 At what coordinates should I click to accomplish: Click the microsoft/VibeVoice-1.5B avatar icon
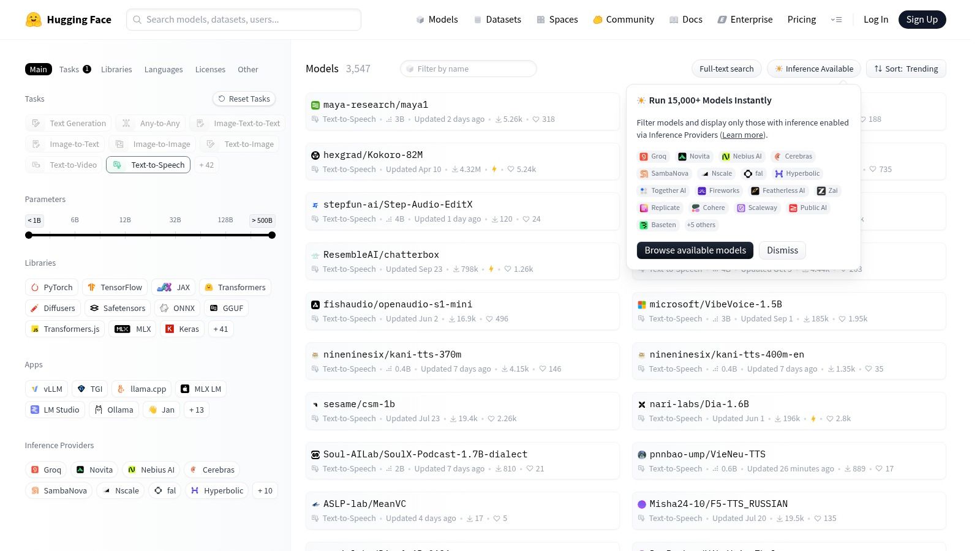tap(642, 304)
